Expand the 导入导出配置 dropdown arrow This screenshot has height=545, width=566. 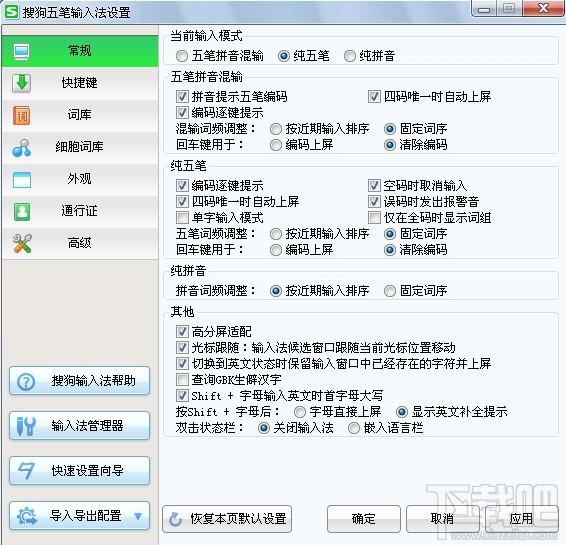(x=138, y=516)
